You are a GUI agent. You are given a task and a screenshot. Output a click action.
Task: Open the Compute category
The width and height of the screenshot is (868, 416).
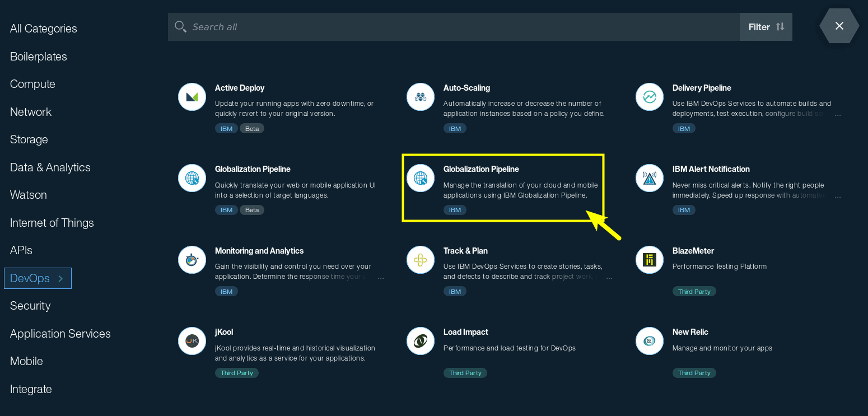point(32,84)
